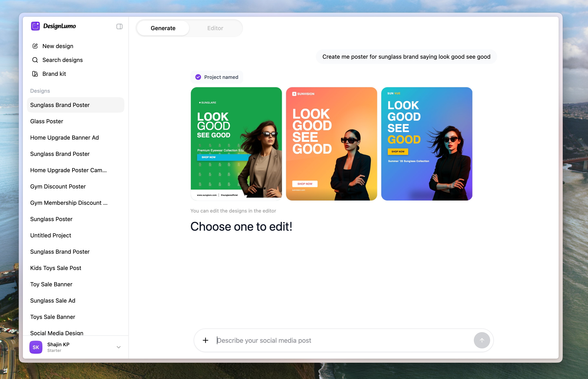Submit the prompt with the arrow button
588x379 pixels.
[x=482, y=340]
